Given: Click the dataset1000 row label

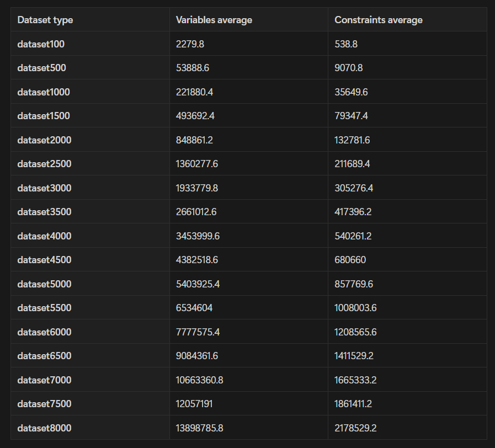Looking at the screenshot, I should tap(44, 92).
